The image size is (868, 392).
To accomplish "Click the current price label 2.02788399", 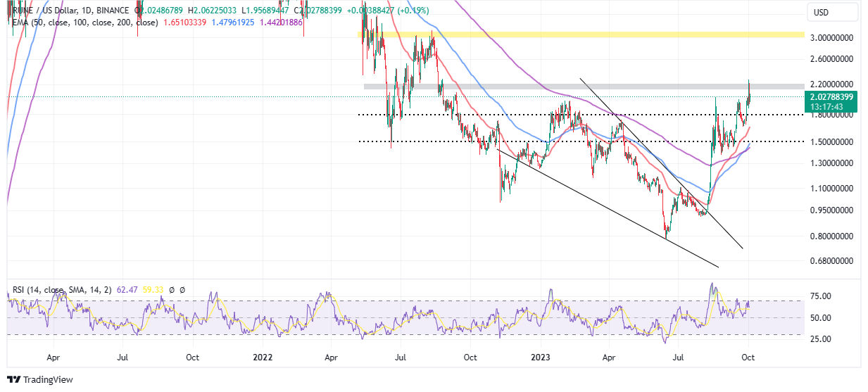I will pos(831,97).
